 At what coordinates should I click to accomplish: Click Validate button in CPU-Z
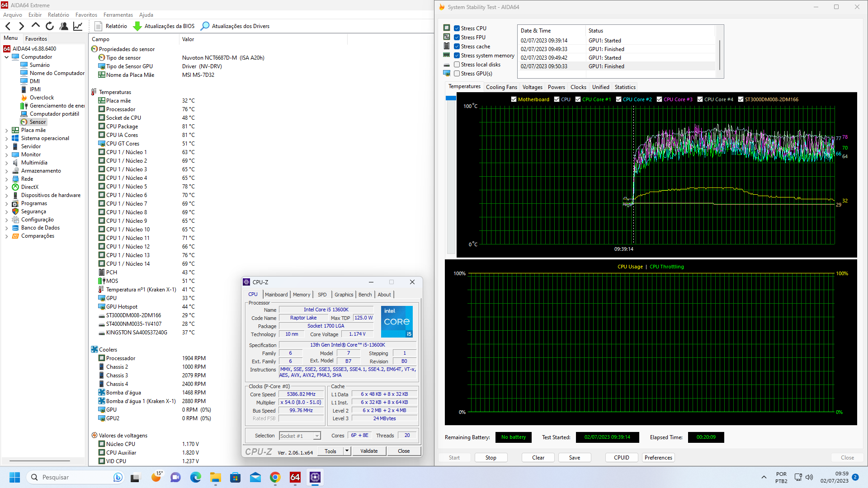coord(369,451)
